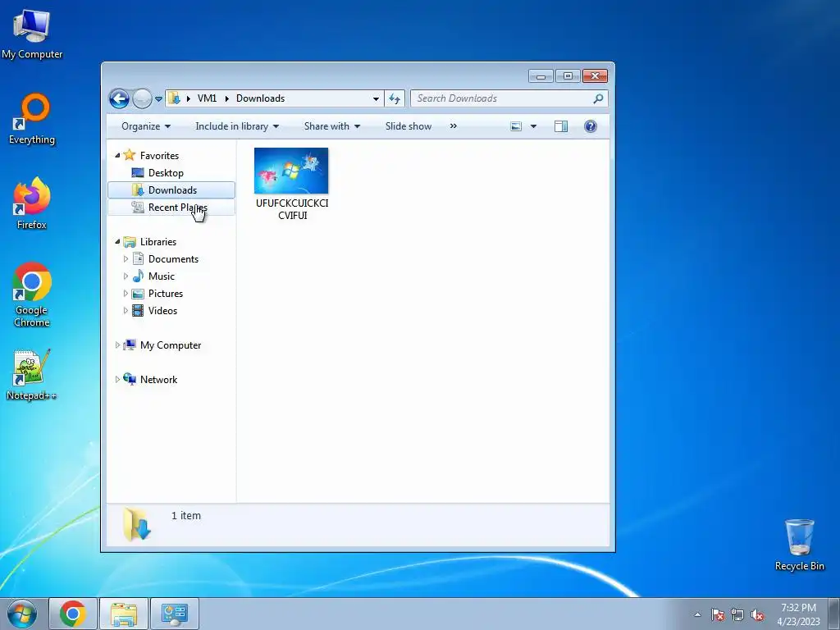Open the Videos library
840x630 pixels.
162,311
